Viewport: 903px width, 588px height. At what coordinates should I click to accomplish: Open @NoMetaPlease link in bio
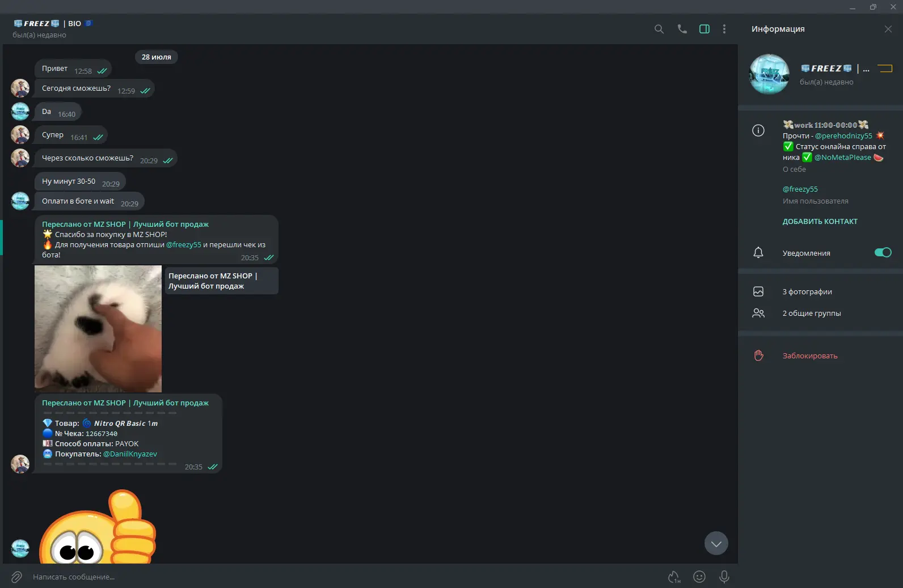click(842, 157)
